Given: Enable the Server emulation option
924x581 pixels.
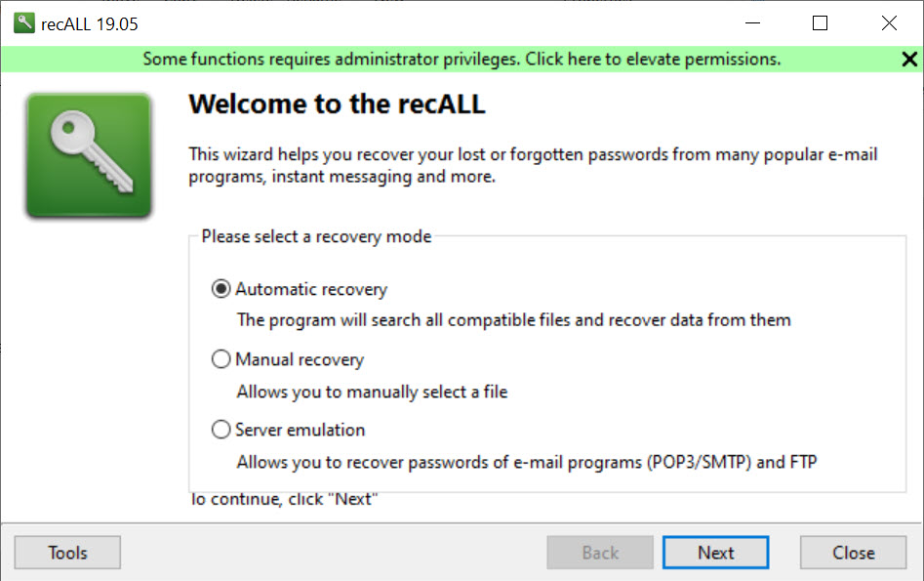Looking at the screenshot, I should point(221,430).
